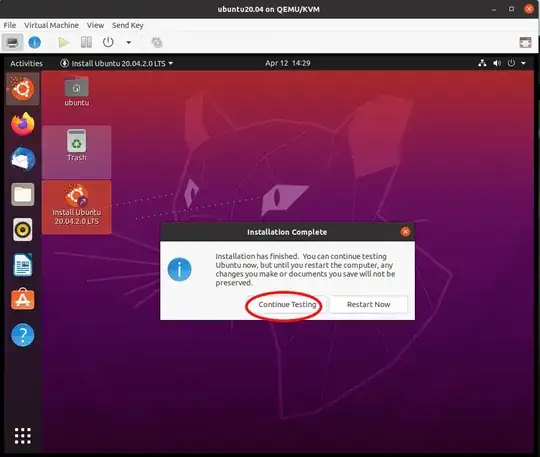This screenshot has width=540, height=457.
Task: Click Continue Testing button
Action: tap(287, 305)
